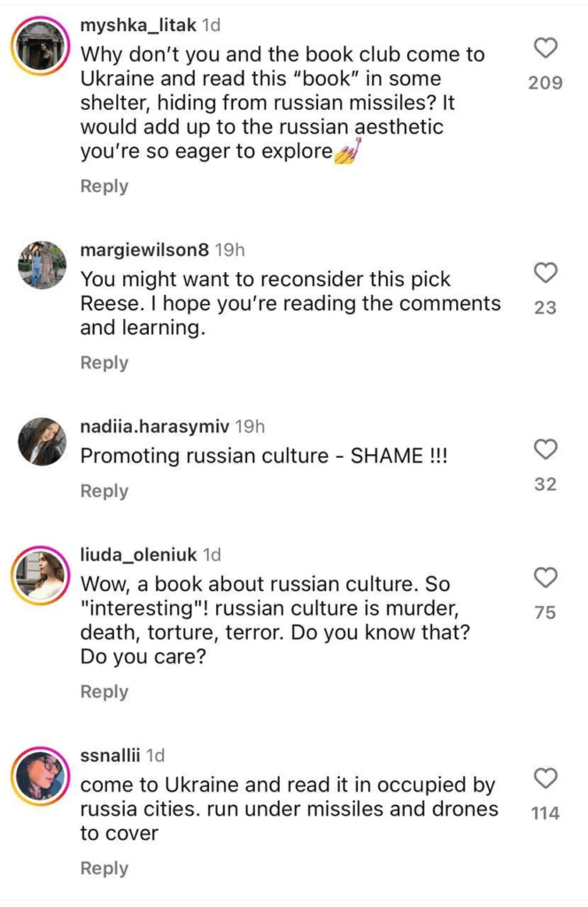Open ssnallii's story avatar

[41, 776]
